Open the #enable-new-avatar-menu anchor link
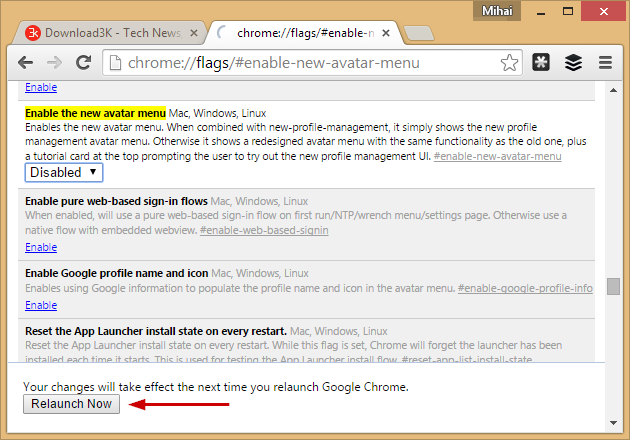The height and width of the screenshot is (440, 630). [x=497, y=157]
